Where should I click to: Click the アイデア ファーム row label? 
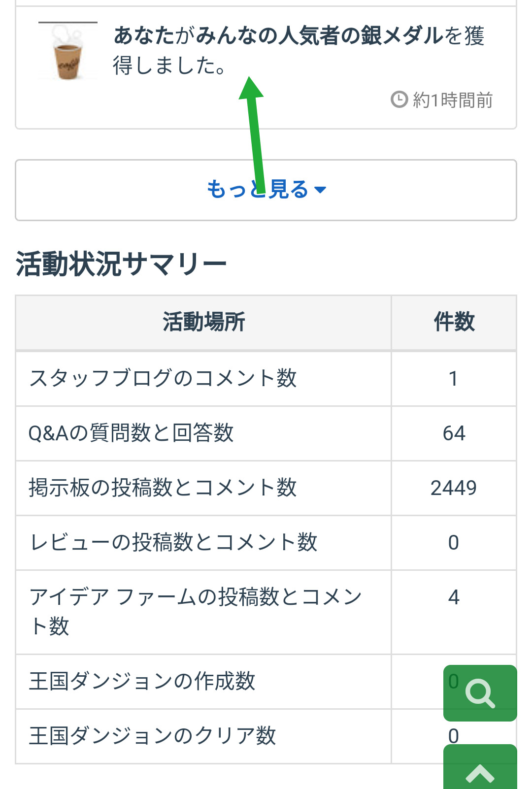(195, 611)
